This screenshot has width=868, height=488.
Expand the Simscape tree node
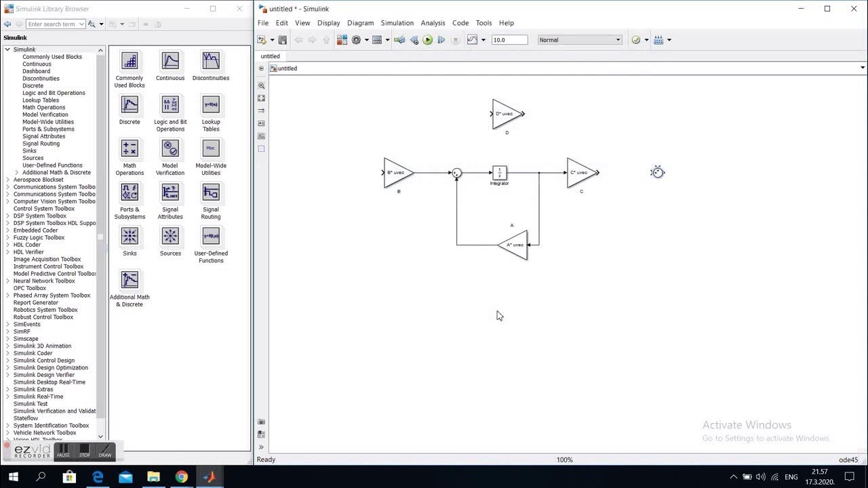7,339
